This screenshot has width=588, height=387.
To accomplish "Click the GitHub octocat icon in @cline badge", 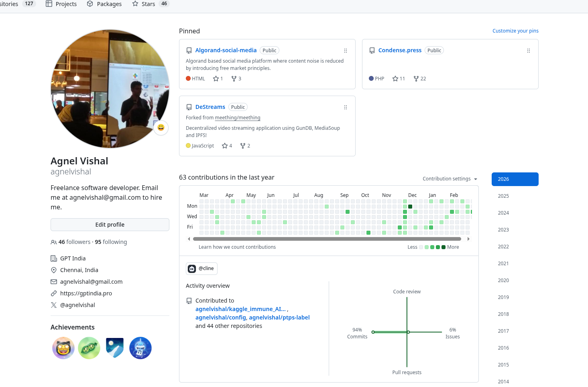I will coord(192,268).
